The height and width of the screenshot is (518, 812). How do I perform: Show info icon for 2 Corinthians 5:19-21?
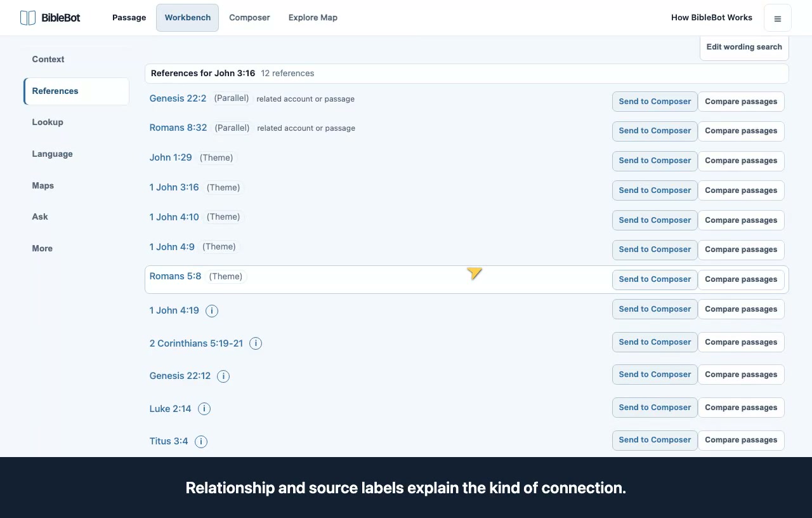pyautogui.click(x=256, y=343)
